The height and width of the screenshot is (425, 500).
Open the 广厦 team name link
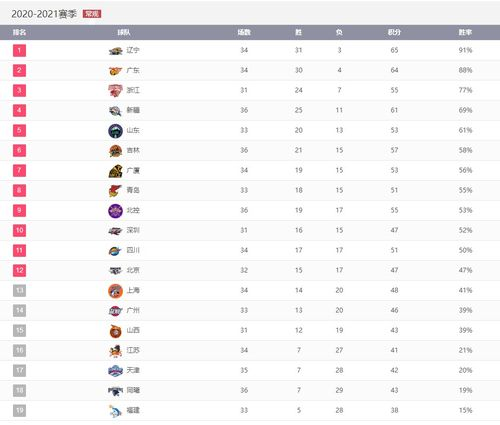(133, 170)
